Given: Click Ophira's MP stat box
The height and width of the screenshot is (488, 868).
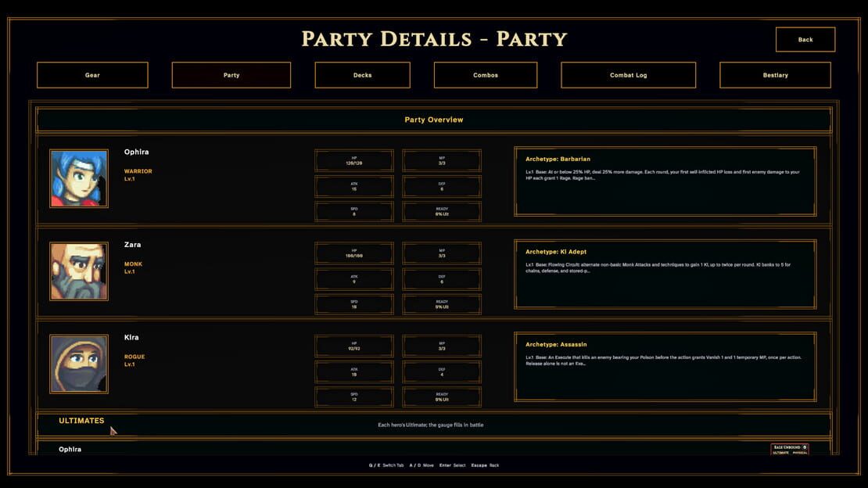Looking at the screenshot, I should 442,160.
